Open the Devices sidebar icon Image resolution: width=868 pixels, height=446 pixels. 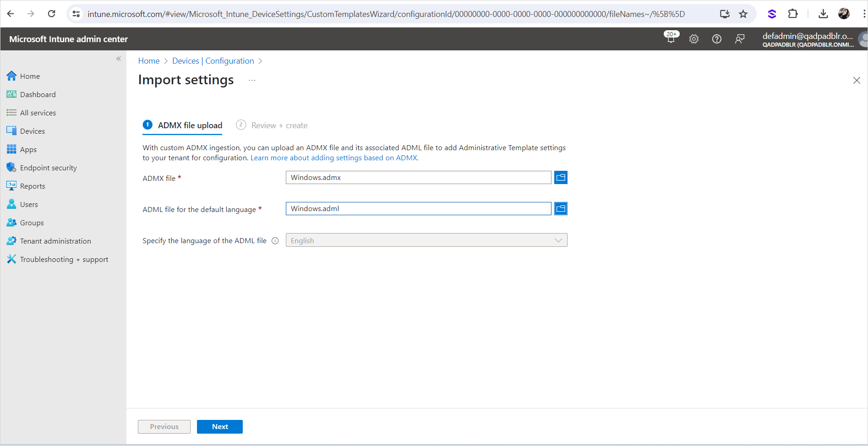(x=11, y=131)
